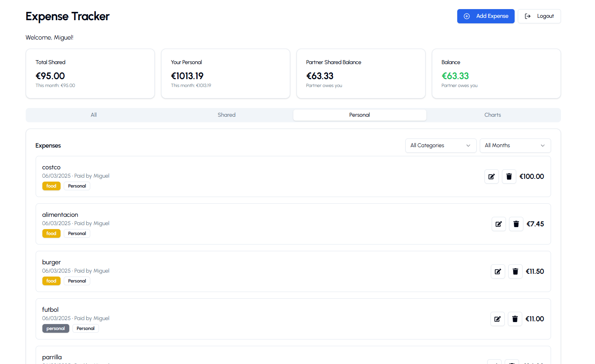Screen dimensions: 595x364
Task: Click the costco expense title
Action: (51, 167)
